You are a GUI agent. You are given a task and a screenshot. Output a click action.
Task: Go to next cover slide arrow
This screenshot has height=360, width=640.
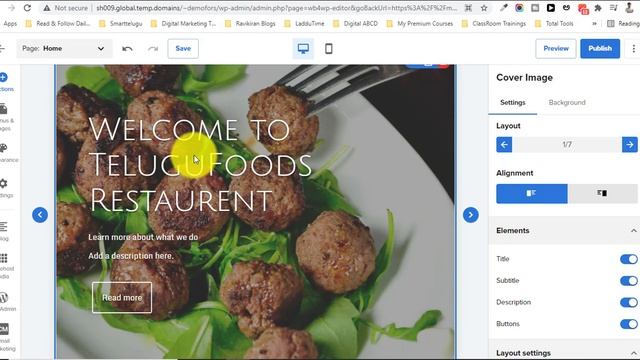[x=471, y=215]
